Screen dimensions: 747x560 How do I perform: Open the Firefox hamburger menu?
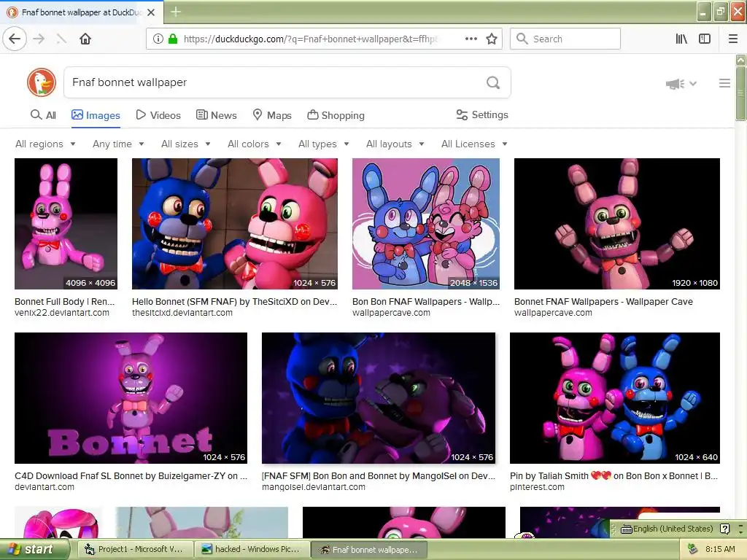coord(733,39)
